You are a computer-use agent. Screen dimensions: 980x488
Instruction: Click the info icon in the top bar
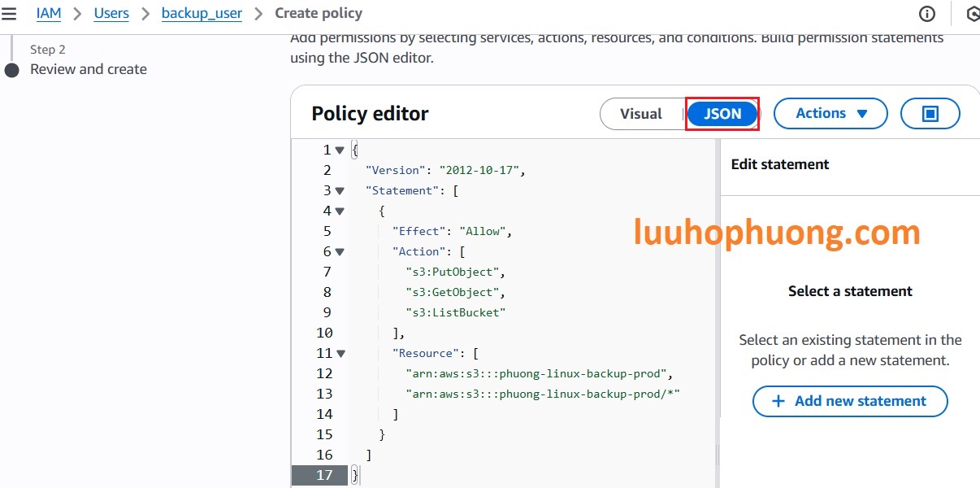pyautogui.click(x=926, y=14)
